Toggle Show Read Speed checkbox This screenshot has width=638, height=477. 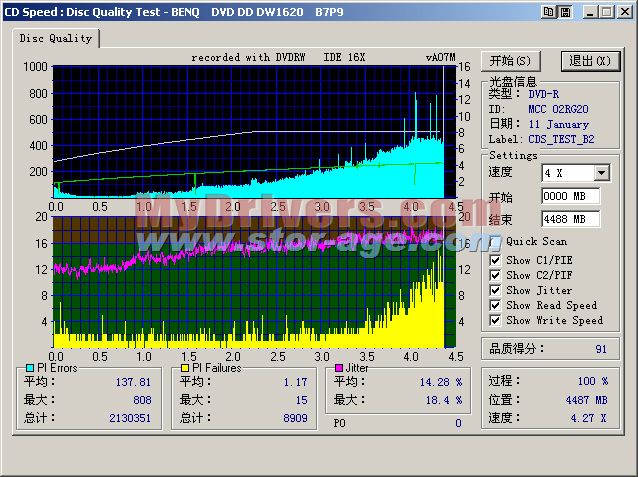click(496, 306)
